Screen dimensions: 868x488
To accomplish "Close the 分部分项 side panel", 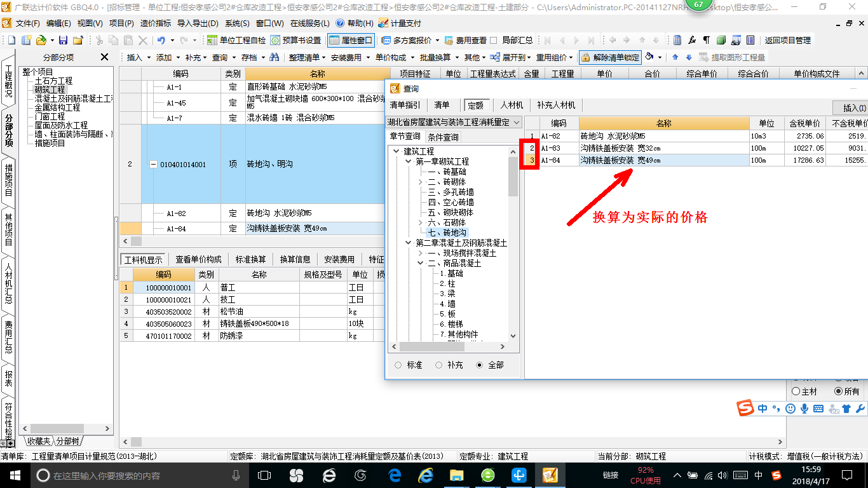I will (x=105, y=57).
